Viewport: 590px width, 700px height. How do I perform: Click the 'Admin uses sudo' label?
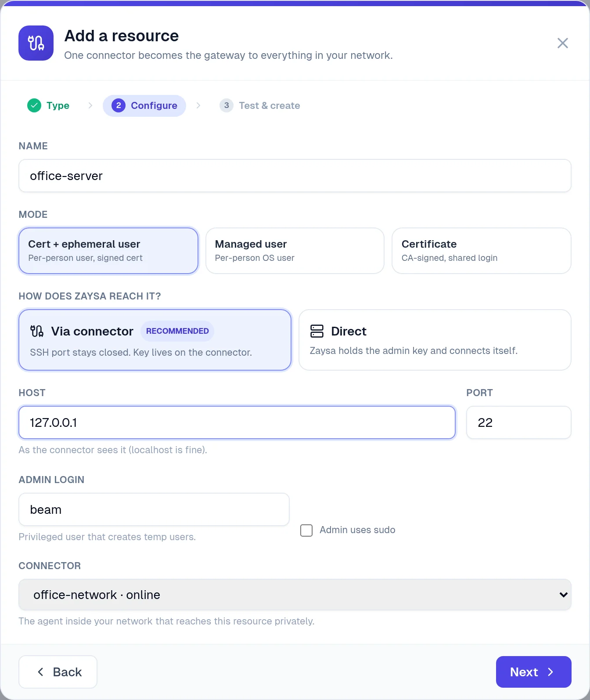click(357, 530)
